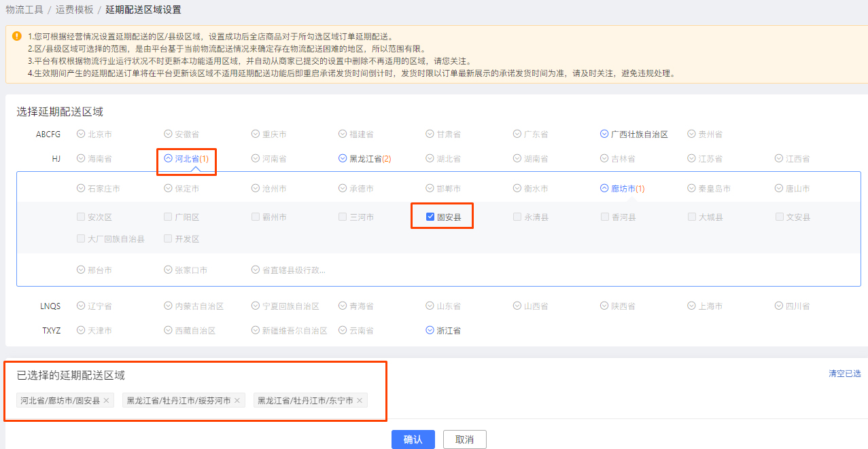Remove the 河北省/廊坊市/固安县 tag via its × icon
868x449 pixels.
pos(106,400)
